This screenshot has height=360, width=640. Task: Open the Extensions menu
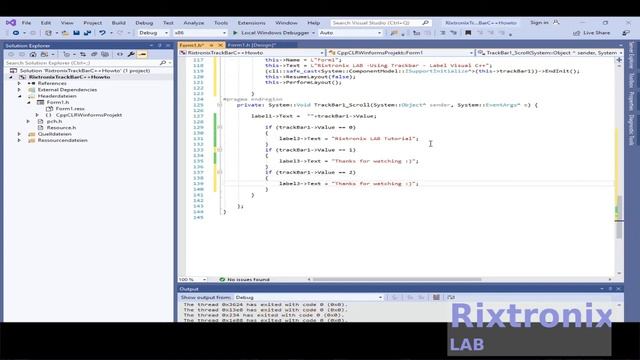point(251,23)
